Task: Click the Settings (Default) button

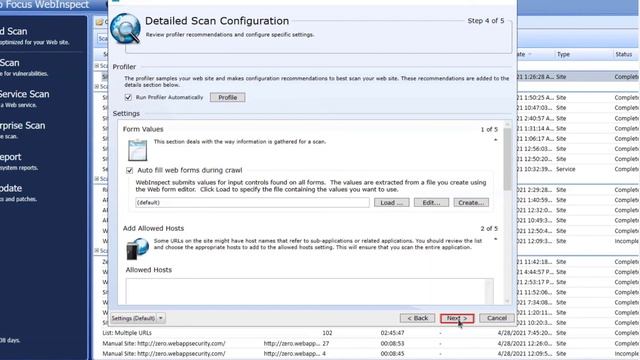Action: coord(133,318)
